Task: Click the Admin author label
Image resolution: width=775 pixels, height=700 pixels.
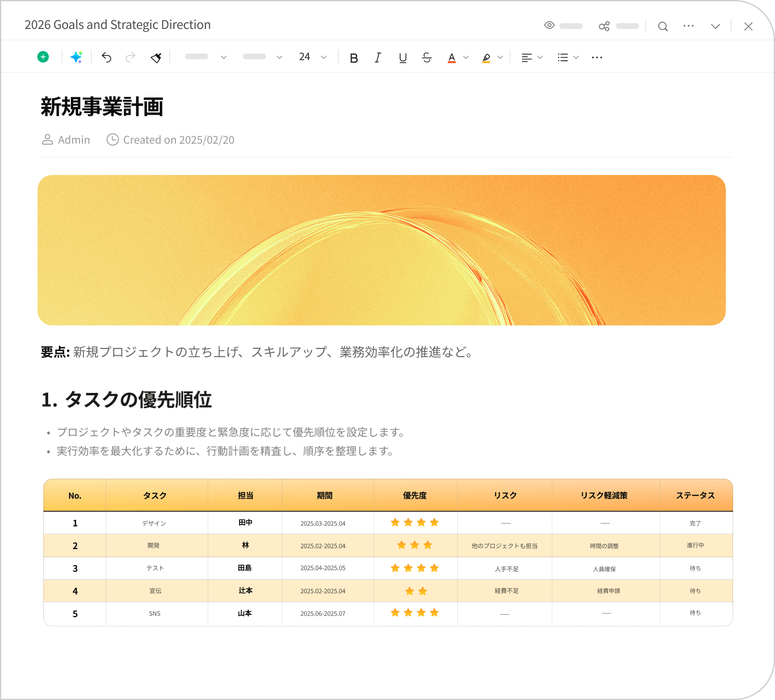Action: (74, 140)
